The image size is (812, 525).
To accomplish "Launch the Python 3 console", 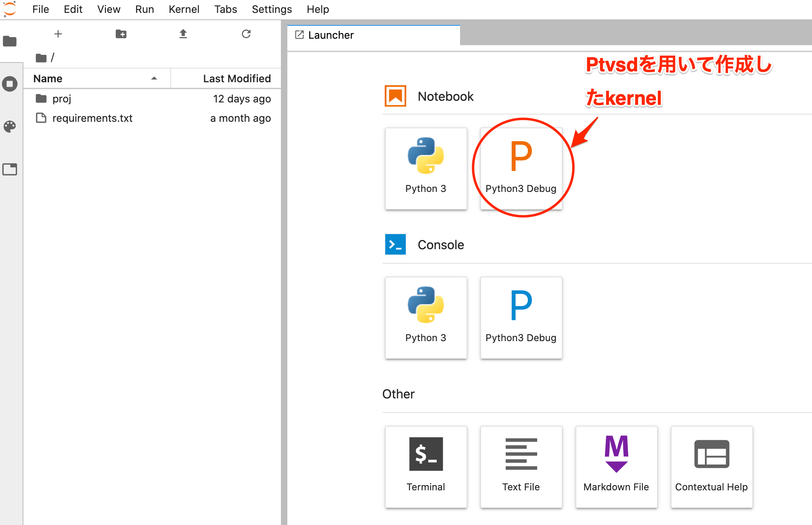I will click(x=426, y=317).
